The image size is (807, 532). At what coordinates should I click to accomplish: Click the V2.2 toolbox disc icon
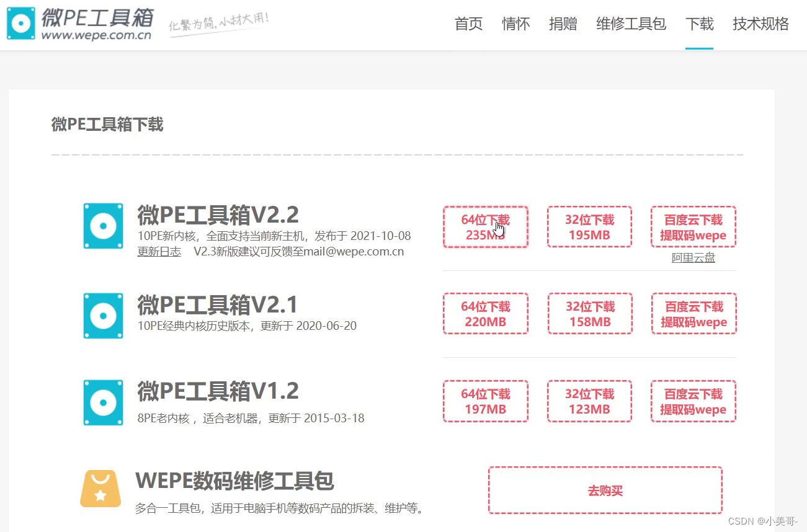[103, 226]
